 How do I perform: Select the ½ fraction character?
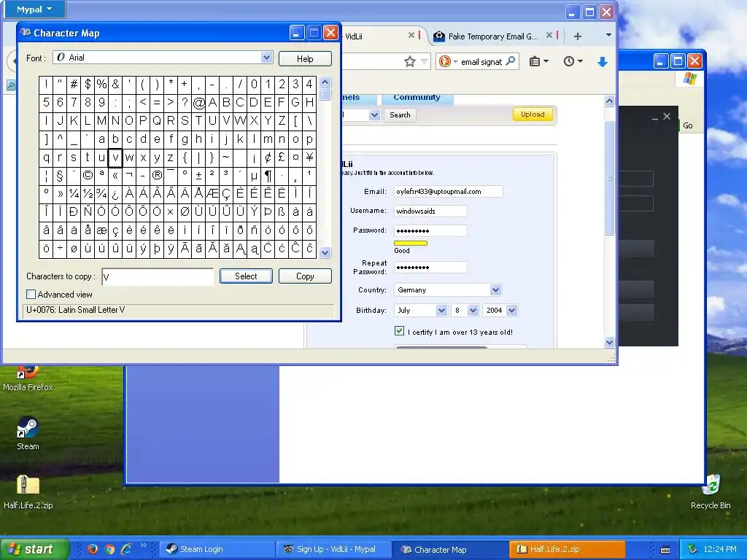[88, 194]
